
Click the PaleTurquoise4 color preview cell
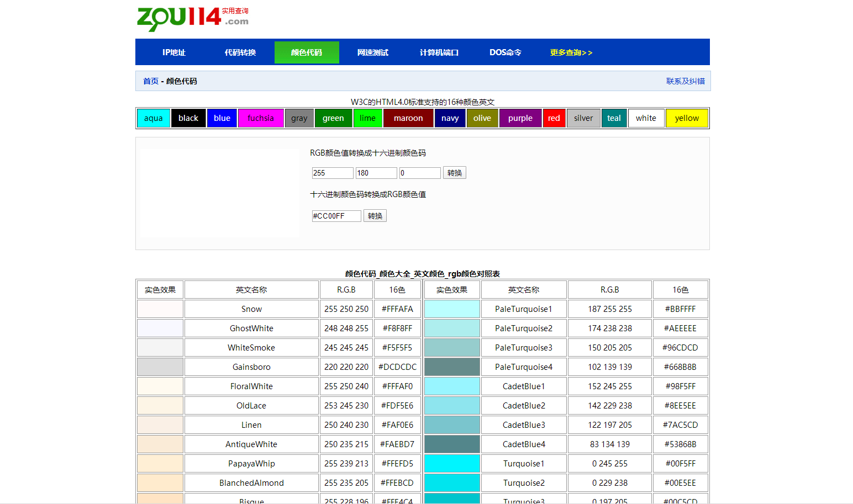click(x=452, y=367)
